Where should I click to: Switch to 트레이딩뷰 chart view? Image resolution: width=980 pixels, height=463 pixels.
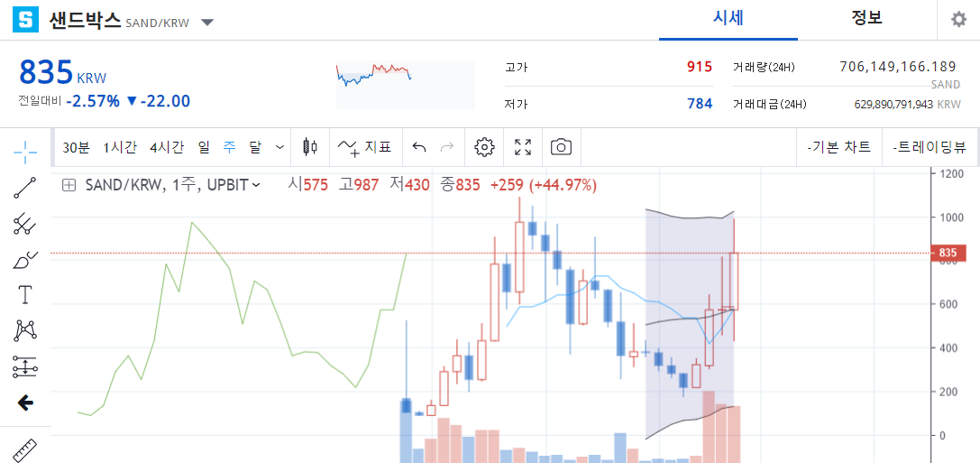pos(930,148)
